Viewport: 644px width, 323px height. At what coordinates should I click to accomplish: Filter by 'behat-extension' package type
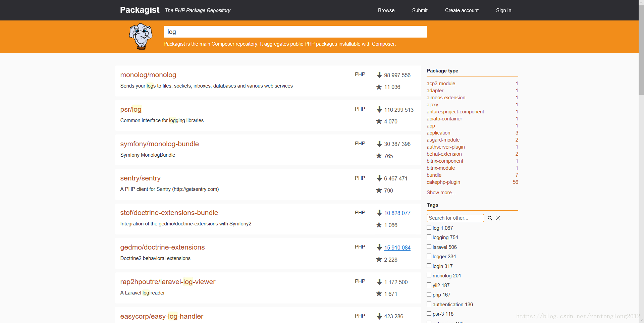tap(444, 154)
